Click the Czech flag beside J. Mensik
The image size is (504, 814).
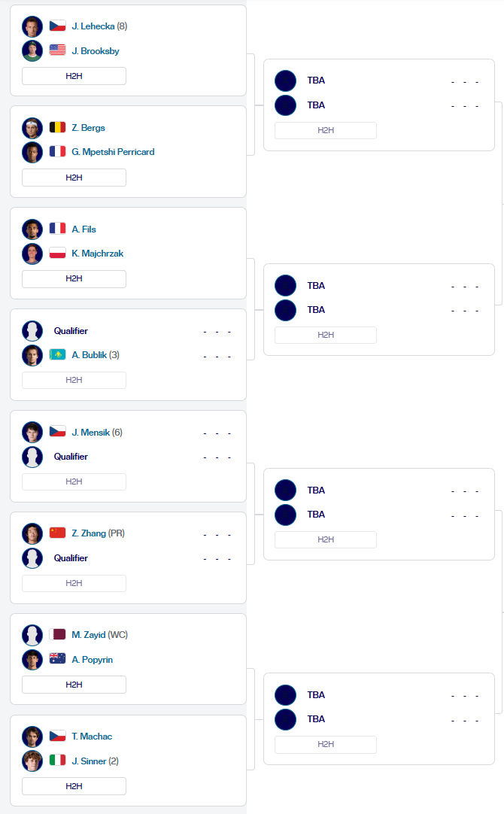tap(57, 432)
